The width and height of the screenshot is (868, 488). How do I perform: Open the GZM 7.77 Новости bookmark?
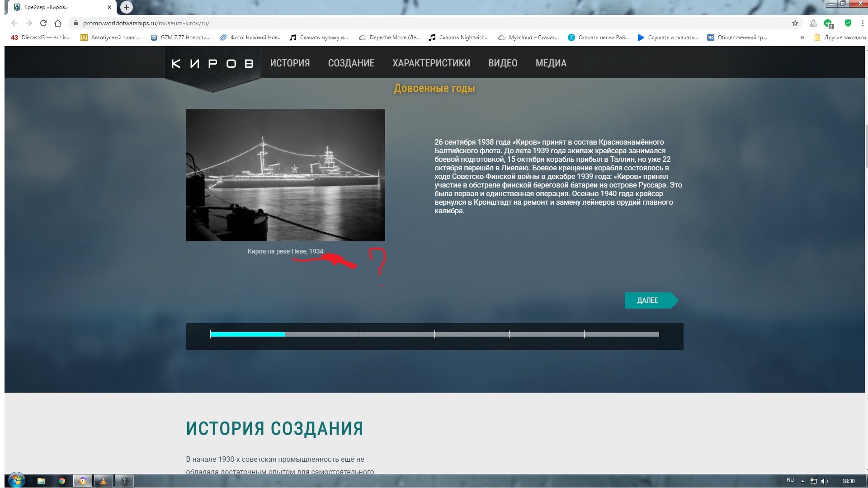(x=181, y=38)
